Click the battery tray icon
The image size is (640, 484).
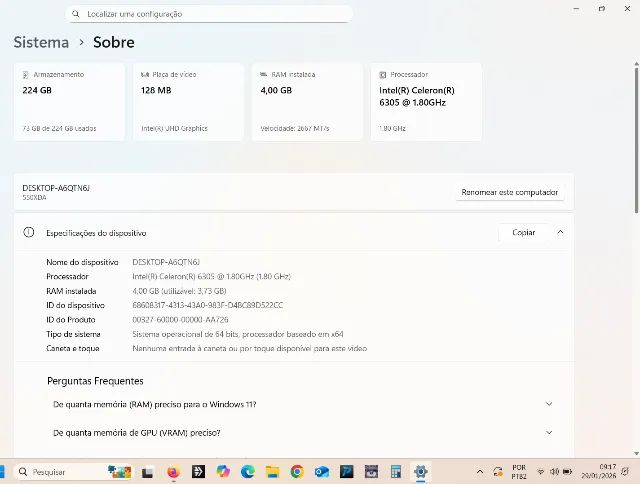pyautogui.click(x=567, y=472)
